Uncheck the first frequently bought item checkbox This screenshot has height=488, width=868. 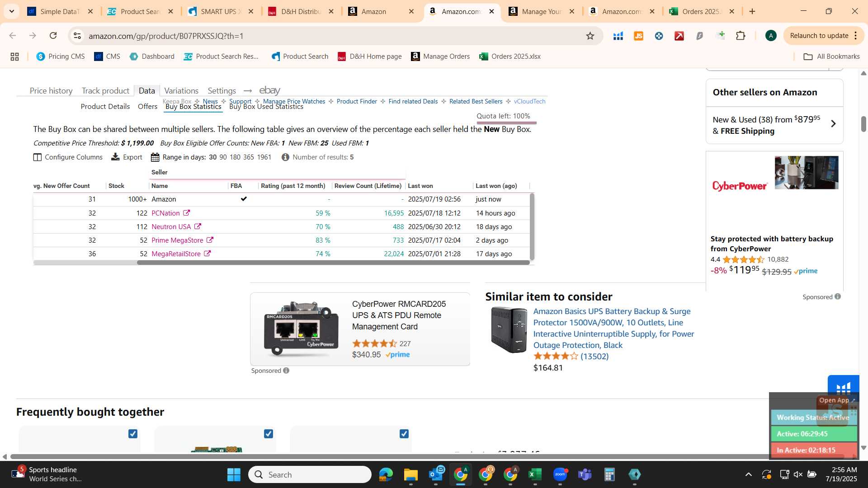point(132,434)
